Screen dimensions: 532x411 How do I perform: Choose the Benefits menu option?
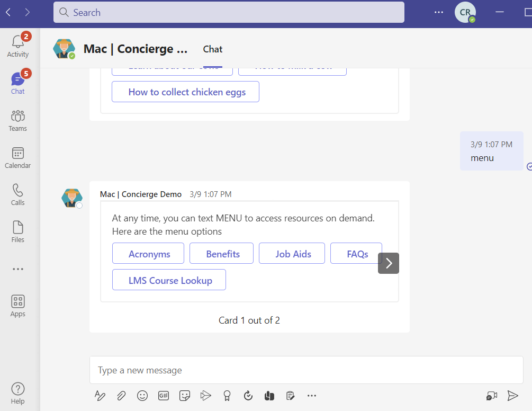[222, 253]
